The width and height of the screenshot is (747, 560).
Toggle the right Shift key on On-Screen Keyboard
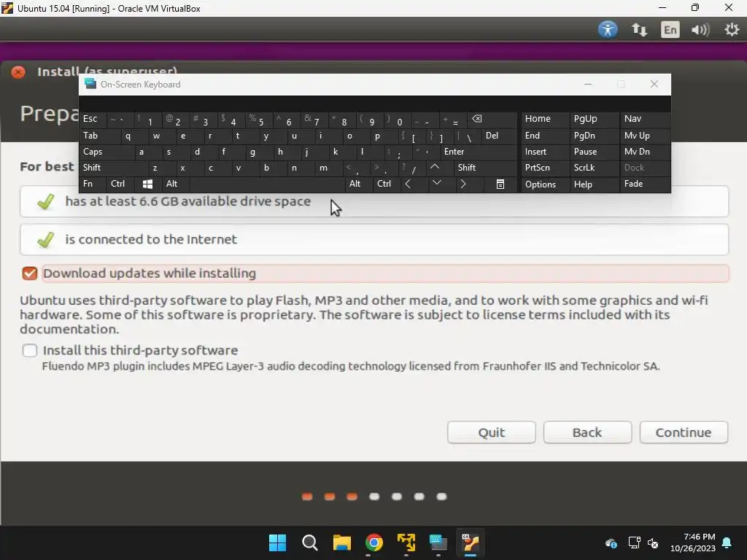(x=485, y=168)
